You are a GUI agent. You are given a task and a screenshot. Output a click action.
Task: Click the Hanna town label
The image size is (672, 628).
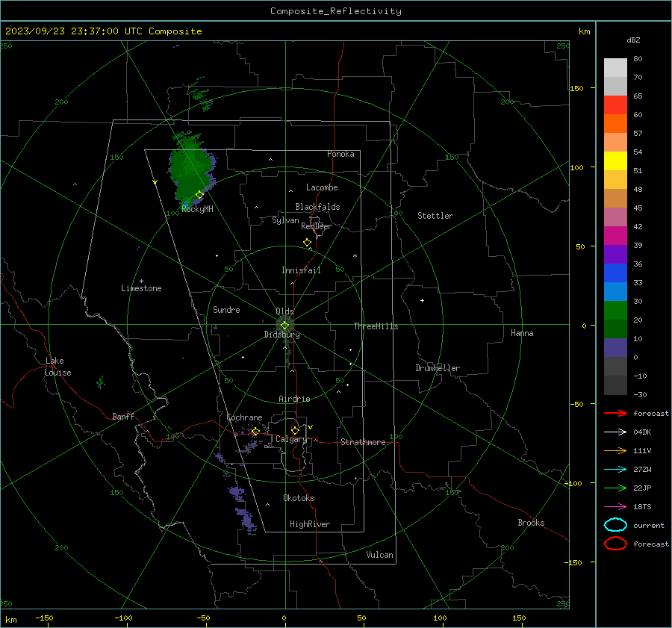522,333
